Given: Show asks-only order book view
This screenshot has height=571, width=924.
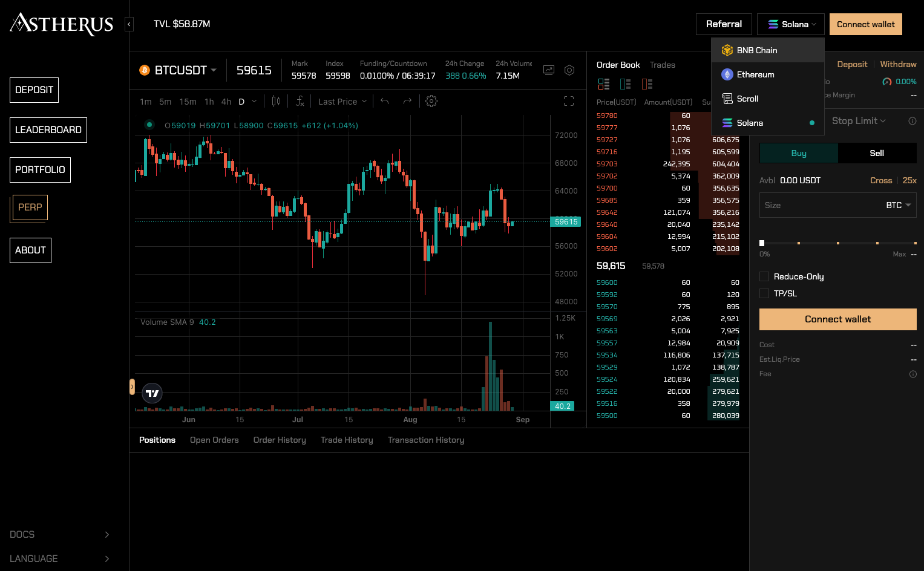Looking at the screenshot, I should (647, 84).
